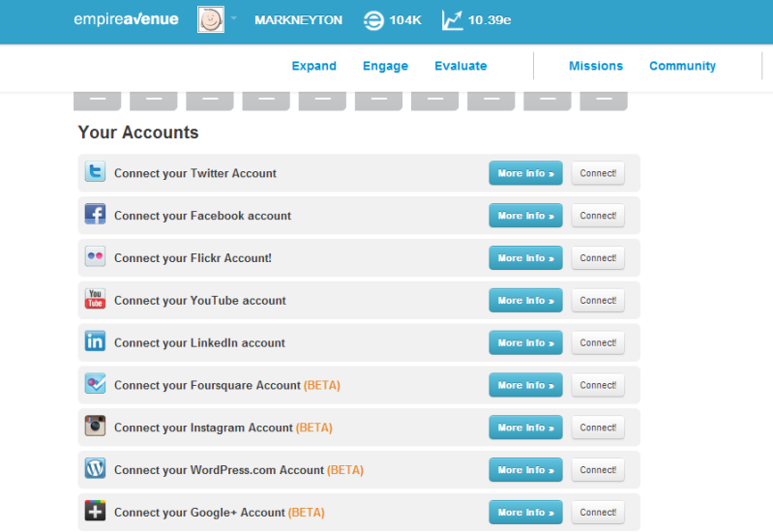Open the Community menu

(x=682, y=66)
